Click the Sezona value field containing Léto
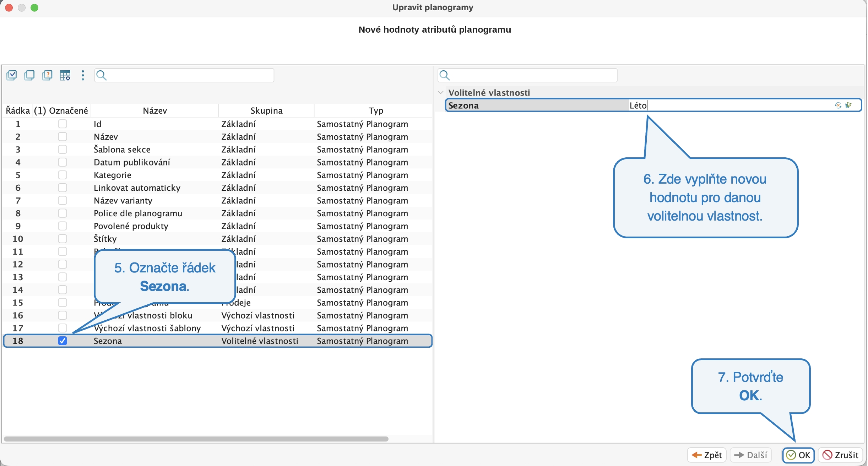Image resolution: width=868 pixels, height=466 pixels. (731, 105)
